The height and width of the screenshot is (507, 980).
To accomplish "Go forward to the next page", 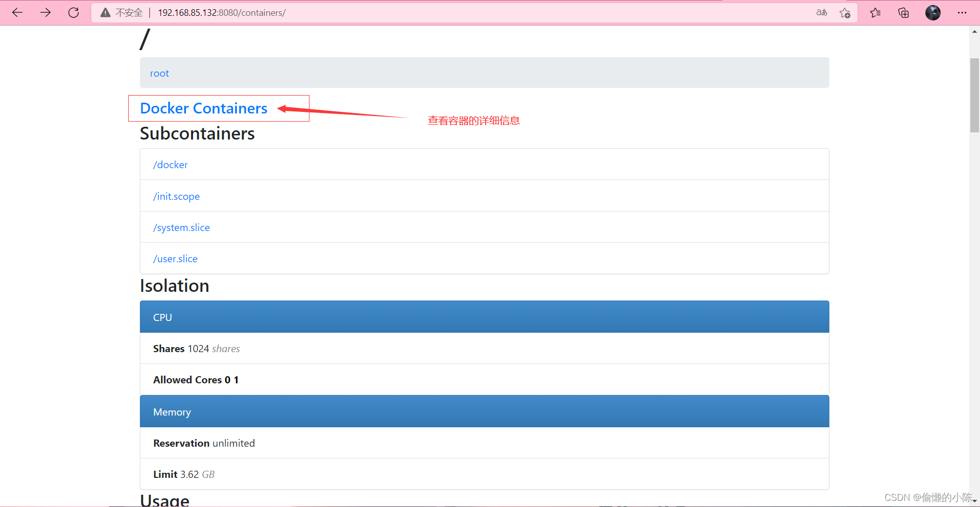I will click(x=45, y=12).
